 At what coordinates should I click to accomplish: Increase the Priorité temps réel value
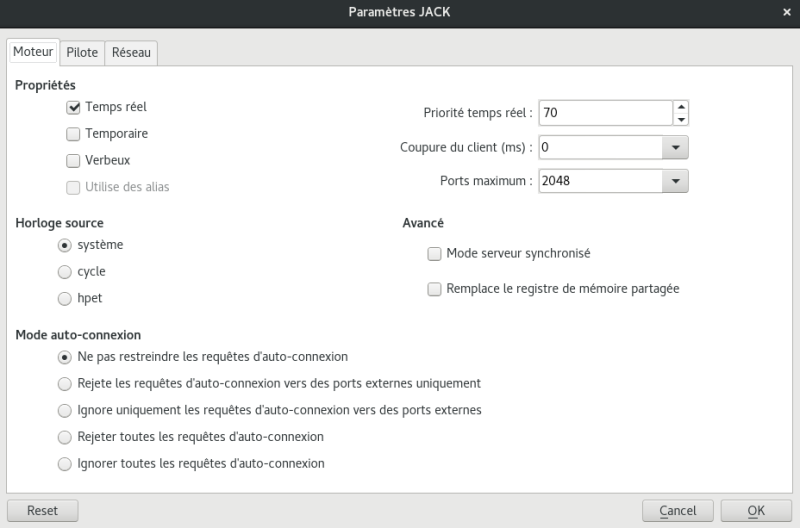tap(681, 107)
